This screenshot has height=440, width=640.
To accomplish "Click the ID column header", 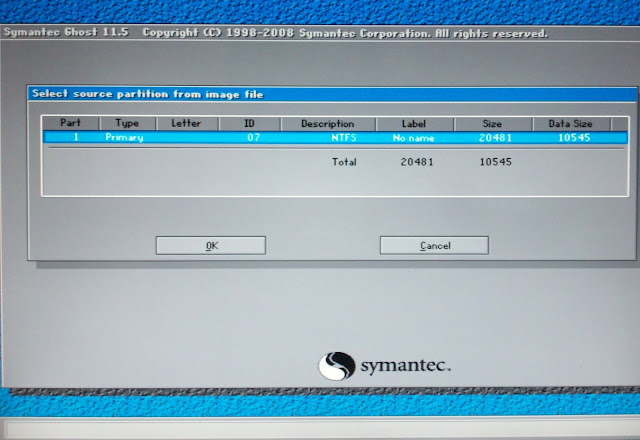I will (249, 124).
